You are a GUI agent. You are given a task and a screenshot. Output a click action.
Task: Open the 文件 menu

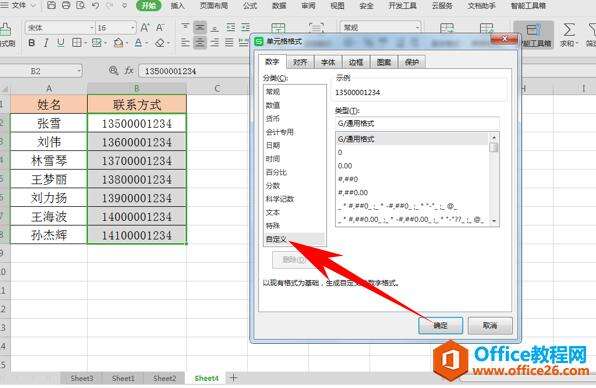19,5
